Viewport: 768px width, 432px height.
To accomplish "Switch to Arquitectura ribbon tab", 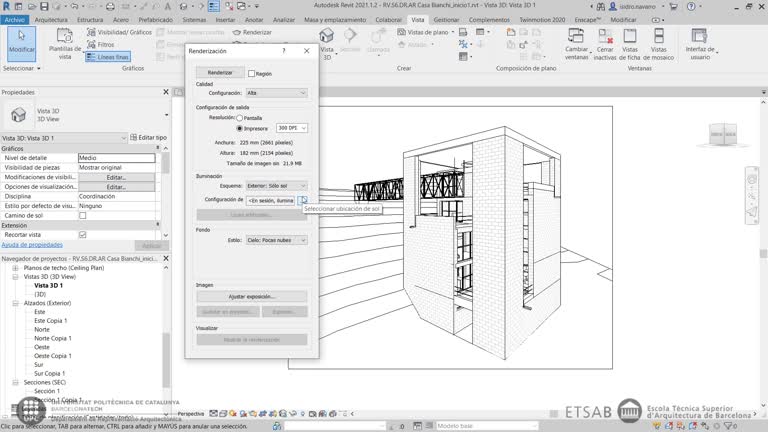I will pyautogui.click(x=51, y=20).
